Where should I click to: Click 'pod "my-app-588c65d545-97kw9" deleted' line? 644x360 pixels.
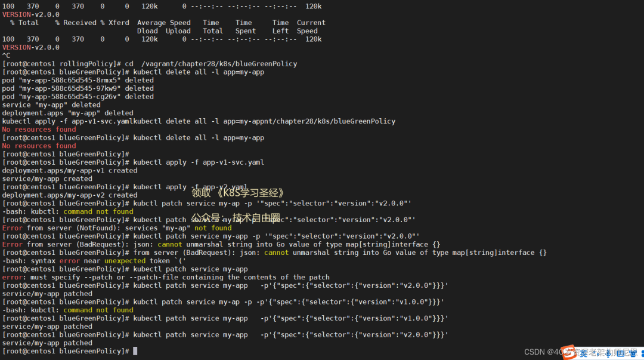(78, 88)
